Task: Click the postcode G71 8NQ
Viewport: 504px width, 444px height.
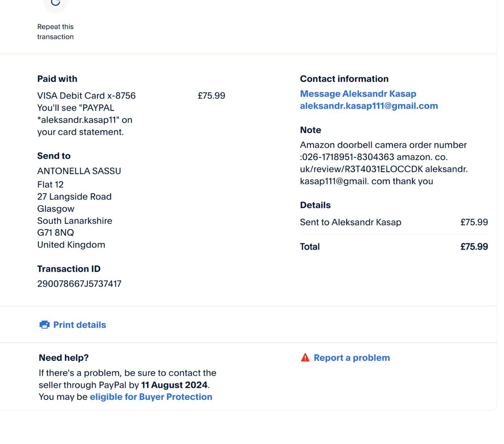Action: click(56, 233)
